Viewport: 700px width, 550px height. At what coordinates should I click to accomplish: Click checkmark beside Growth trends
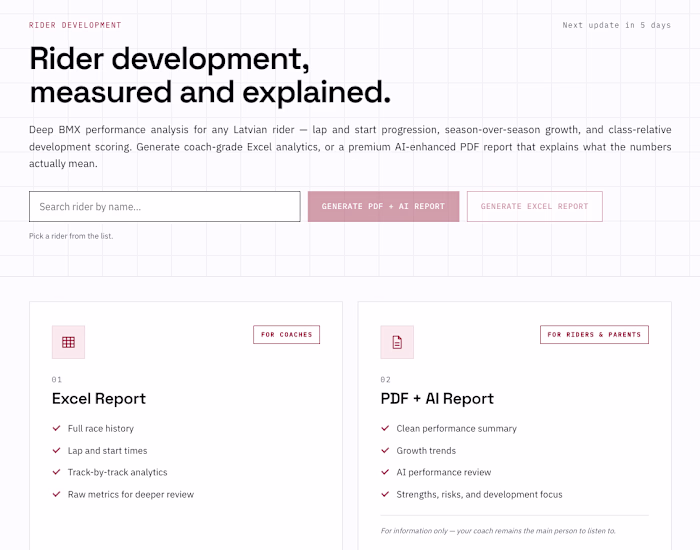[385, 450]
